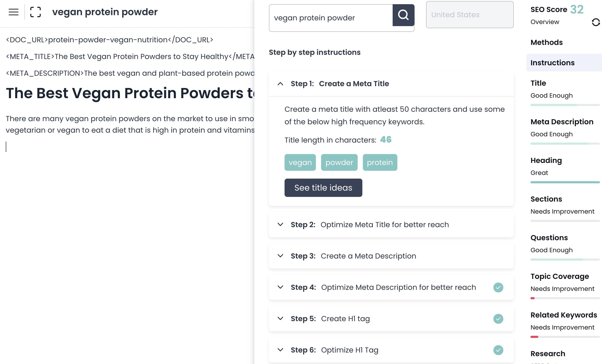
Task: Click Step 5 completed checkmark icon
Action: [x=498, y=319]
